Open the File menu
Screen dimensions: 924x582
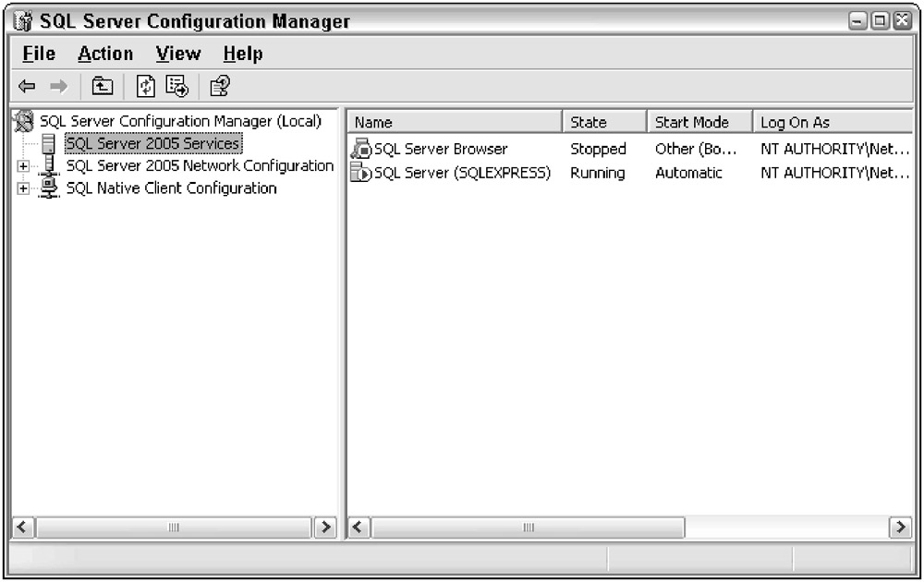39,54
